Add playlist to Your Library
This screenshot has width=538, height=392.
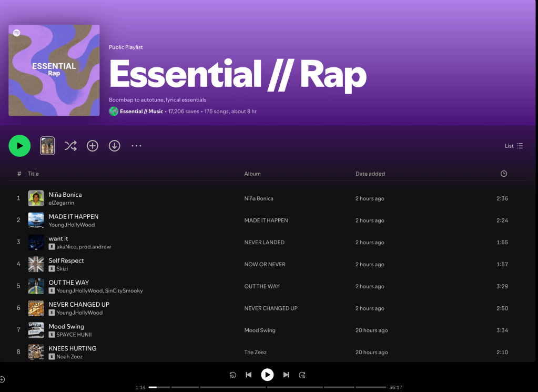click(93, 146)
